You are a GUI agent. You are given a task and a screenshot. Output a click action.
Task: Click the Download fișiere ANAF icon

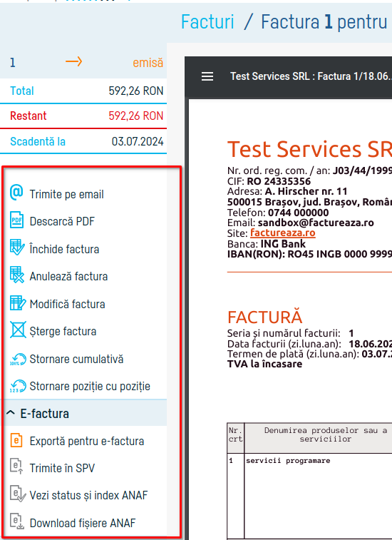click(x=16, y=521)
